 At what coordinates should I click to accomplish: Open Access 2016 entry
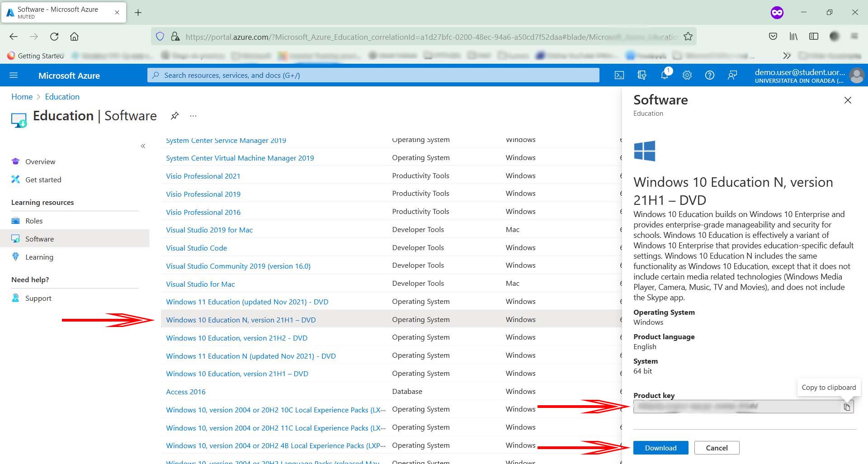[x=185, y=392]
